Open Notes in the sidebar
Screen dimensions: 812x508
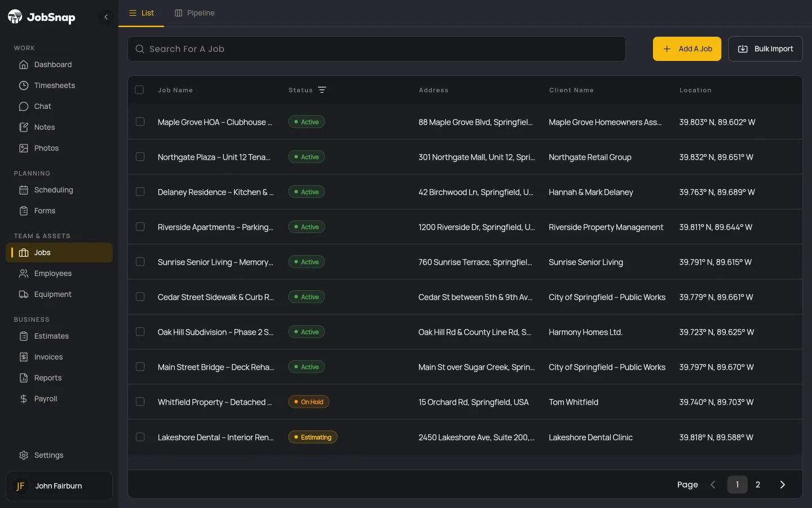click(59, 127)
